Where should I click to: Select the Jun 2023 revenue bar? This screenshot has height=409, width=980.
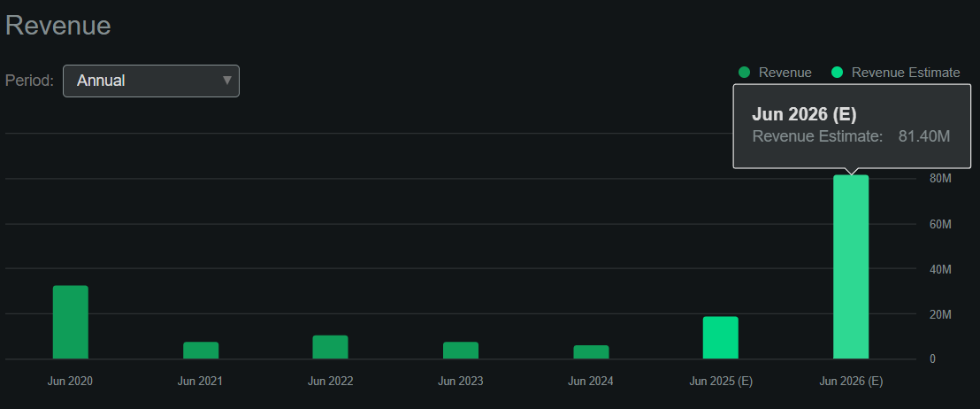461,351
